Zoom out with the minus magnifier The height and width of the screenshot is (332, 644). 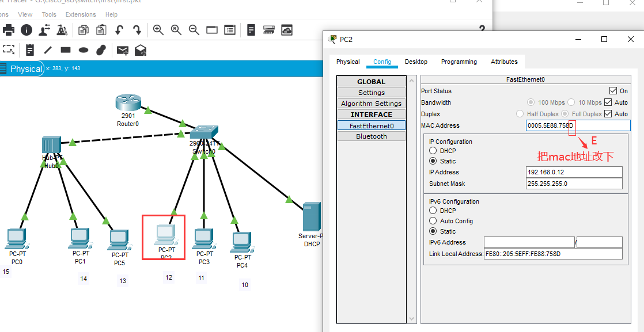coord(194,29)
